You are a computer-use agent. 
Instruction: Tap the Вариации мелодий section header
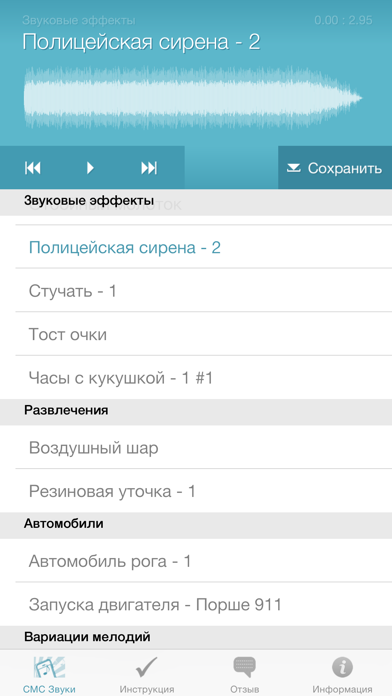tap(196, 638)
